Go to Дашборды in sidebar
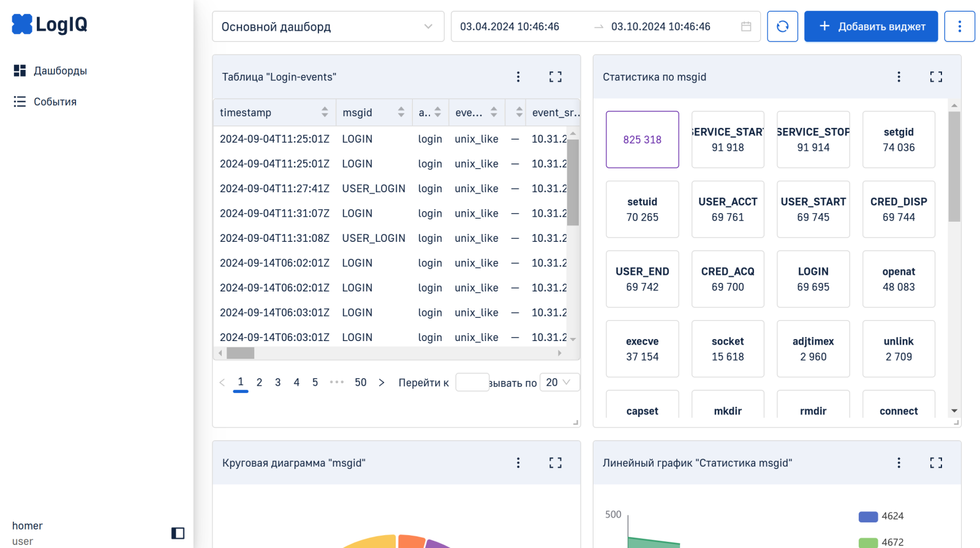The height and width of the screenshot is (548, 980). 60,71
